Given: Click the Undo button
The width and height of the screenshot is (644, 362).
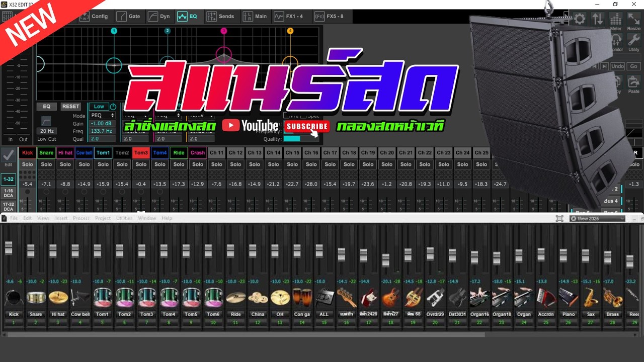Looking at the screenshot, I should [x=617, y=66].
